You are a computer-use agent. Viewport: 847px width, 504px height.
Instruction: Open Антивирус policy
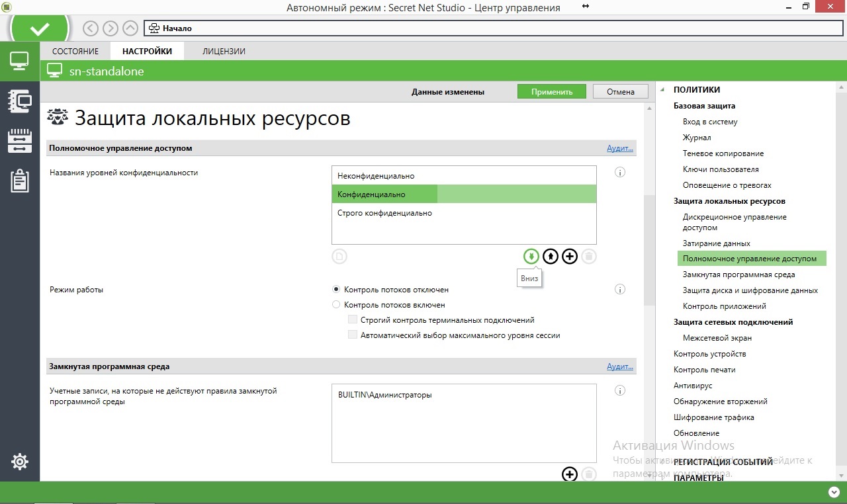tap(693, 386)
